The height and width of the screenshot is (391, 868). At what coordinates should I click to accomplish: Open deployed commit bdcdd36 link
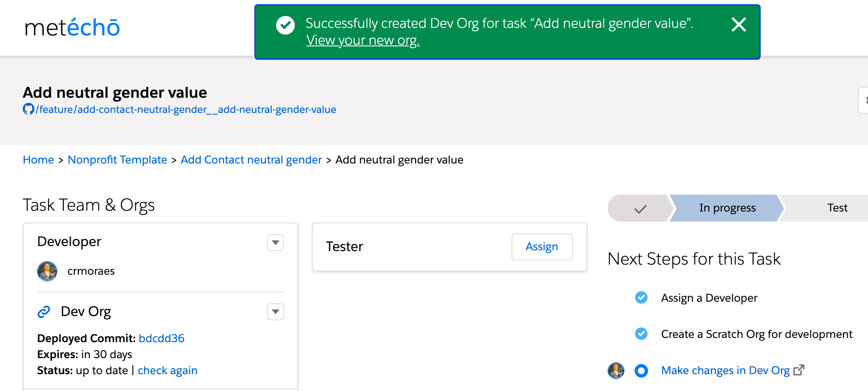(x=161, y=338)
